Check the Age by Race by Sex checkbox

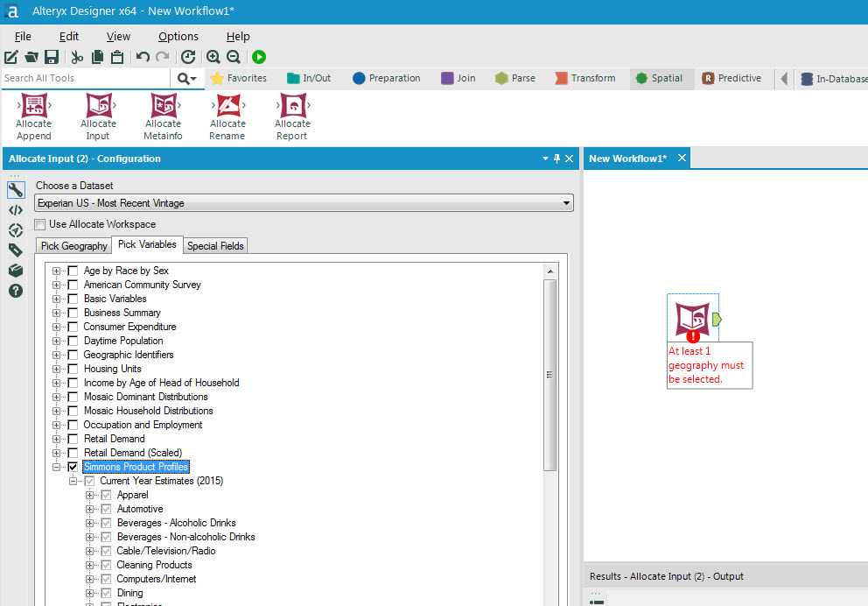[x=73, y=271]
